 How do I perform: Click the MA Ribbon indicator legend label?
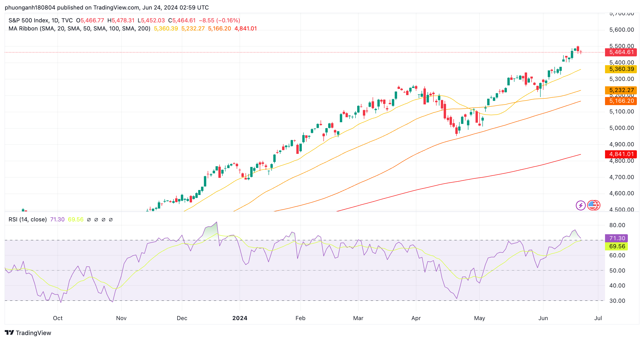(79, 29)
